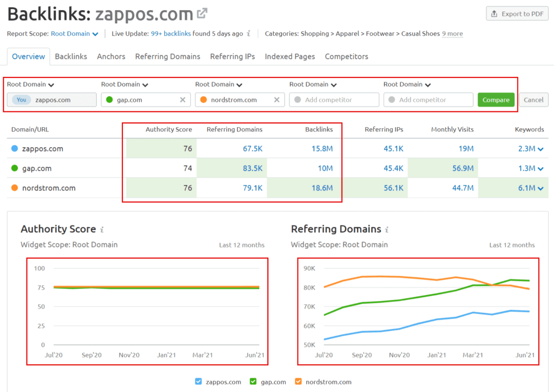554x392 pixels.
Task: Open the Referring IPs tab
Action: coord(232,57)
